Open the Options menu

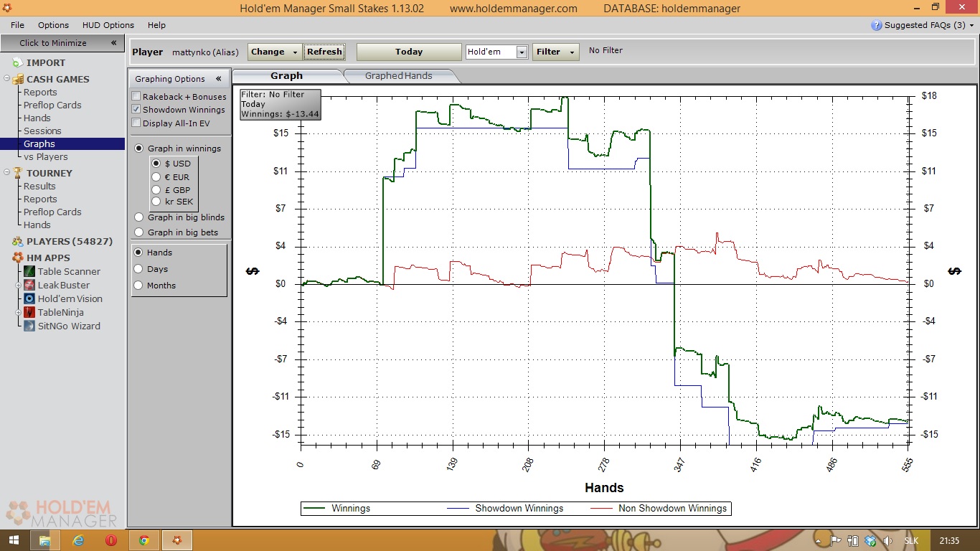click(53, 25)
